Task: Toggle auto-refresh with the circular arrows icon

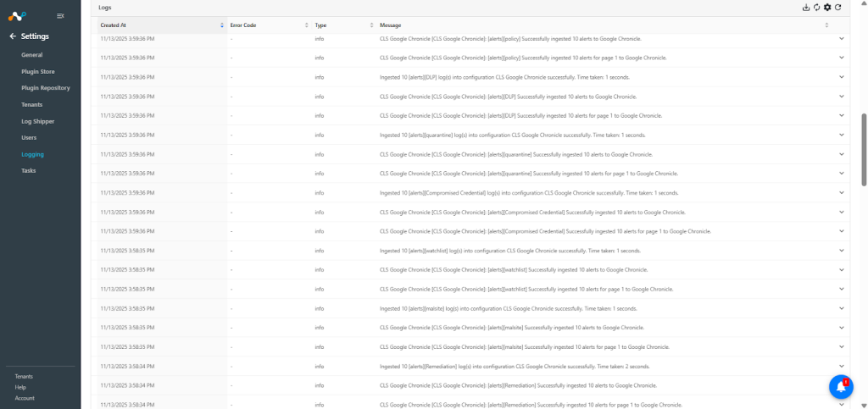Action: [x=816, y=7]
